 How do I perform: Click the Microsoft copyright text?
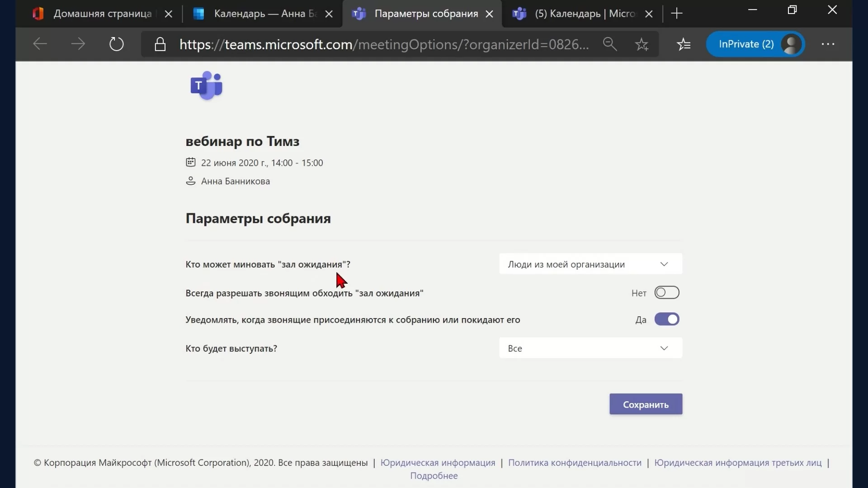(x=201, y=462)
